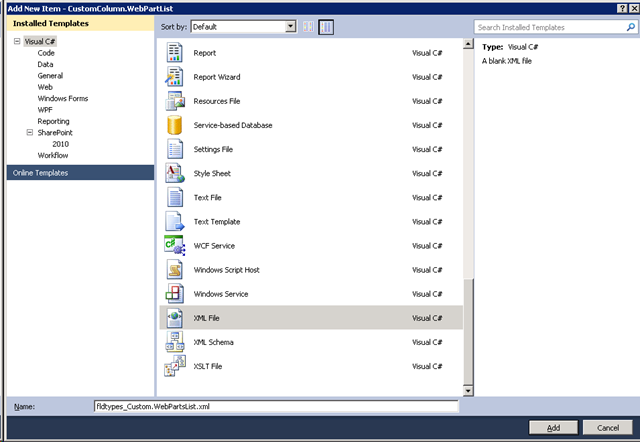640x442 pixels.
Task: Select the XSLT File template name
Action: [208, 366]
